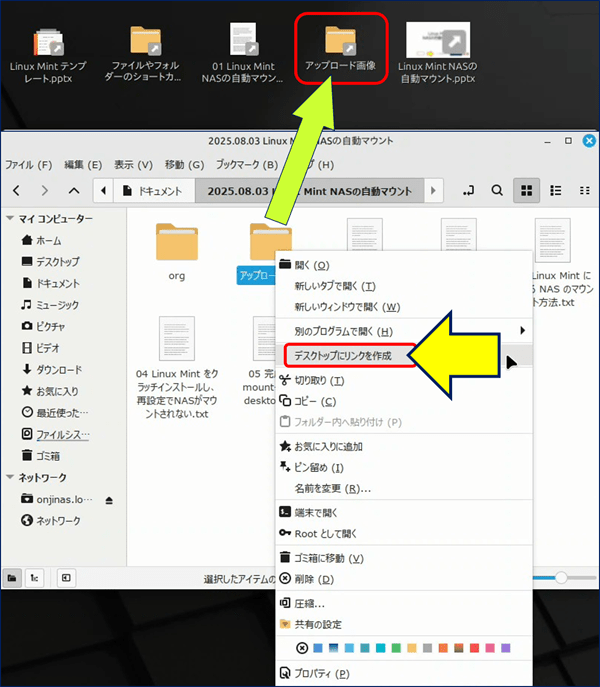600x687 pixels.
Task: Switch to list view
Action: click(555, 191)
